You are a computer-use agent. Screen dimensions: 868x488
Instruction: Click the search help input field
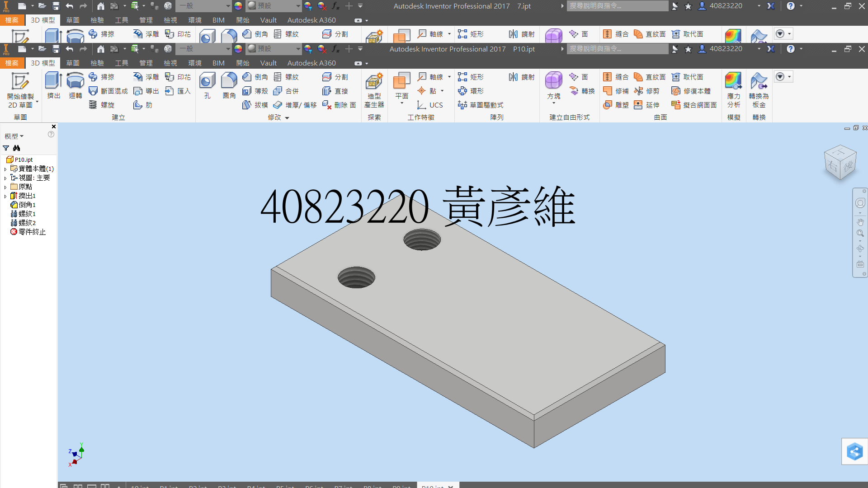(618, 49)
